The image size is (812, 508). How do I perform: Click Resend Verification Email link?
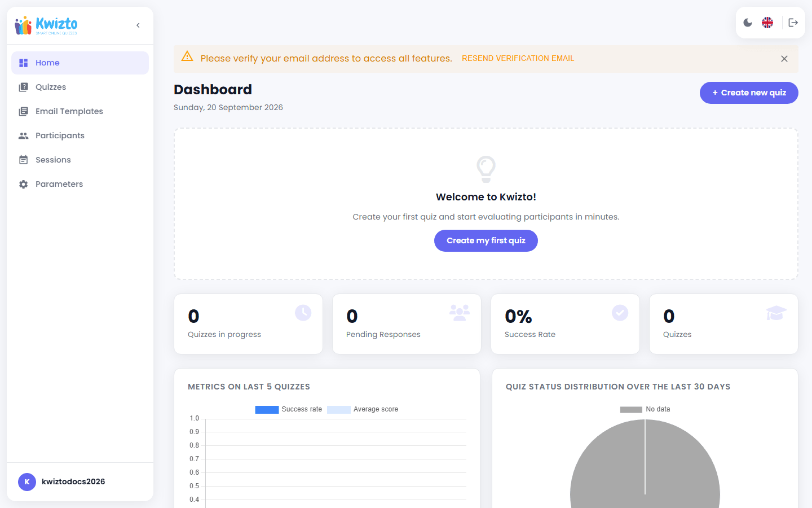tap(518, 58)
